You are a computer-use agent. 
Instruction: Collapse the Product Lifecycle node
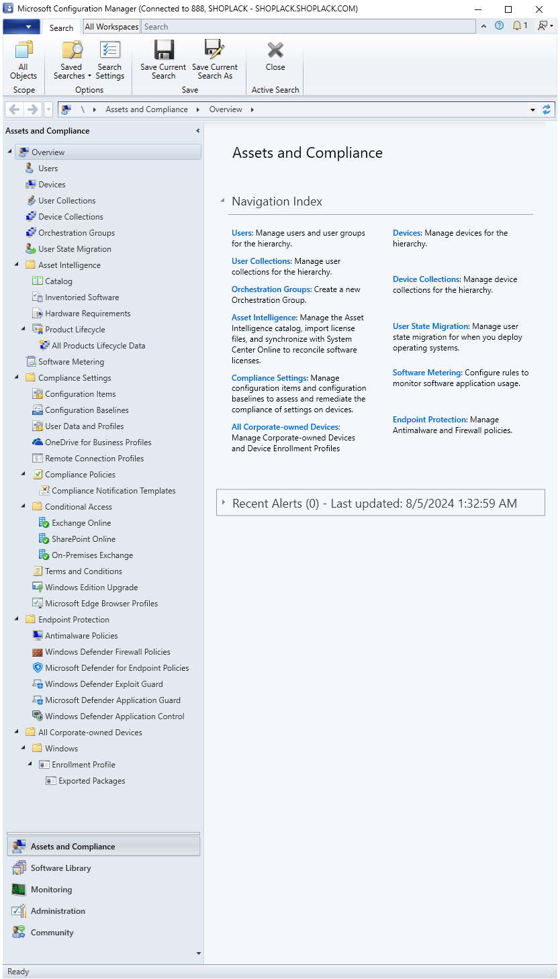[x=24, y=329]
